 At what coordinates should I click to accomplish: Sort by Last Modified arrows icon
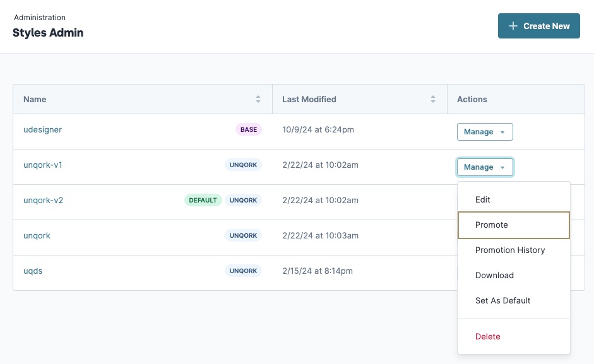click(433, 99)
